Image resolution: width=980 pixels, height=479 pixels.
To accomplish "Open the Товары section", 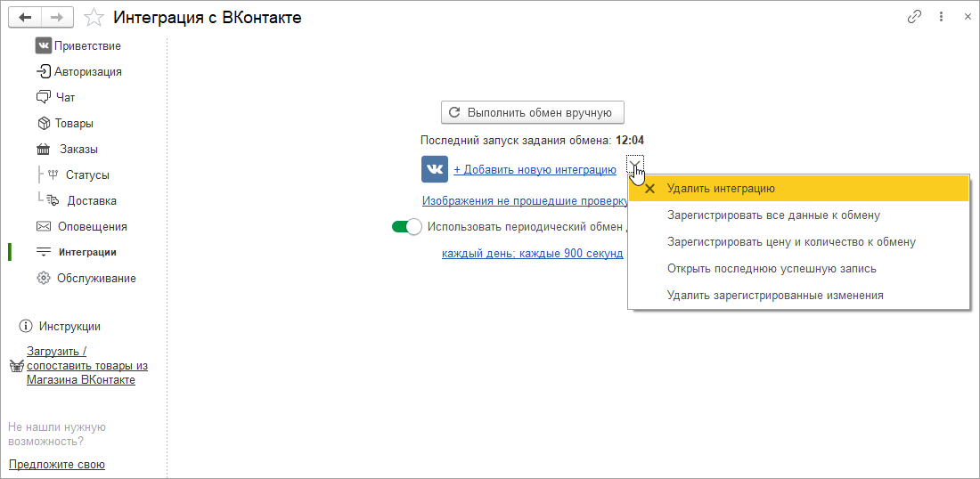I will tap(74, 123).
